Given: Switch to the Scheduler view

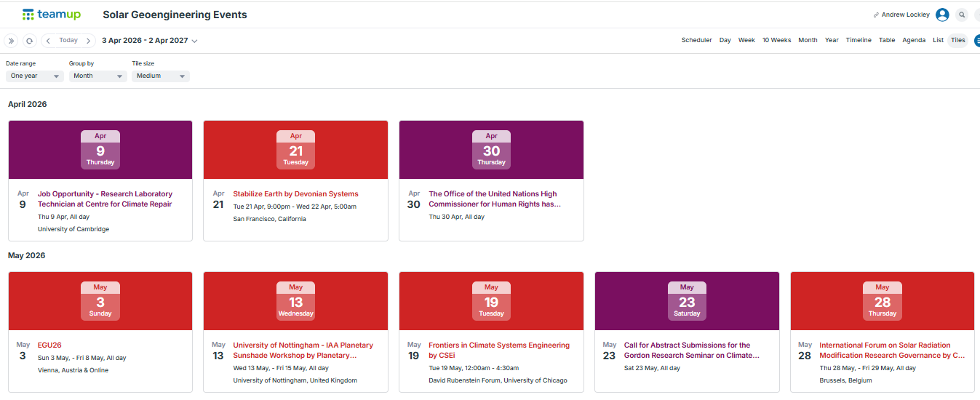Looking at the screenshot, I should point(696,40).
